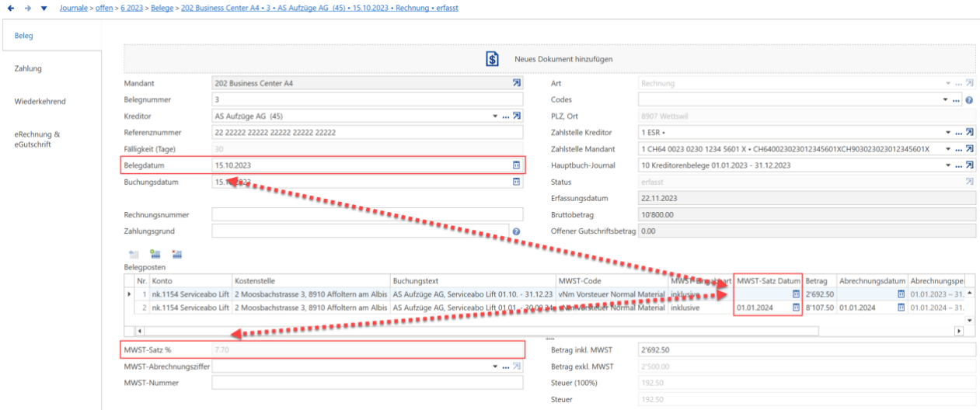
Task: Open the Belege breadcrumb link
Action: [x=164, y=7]
